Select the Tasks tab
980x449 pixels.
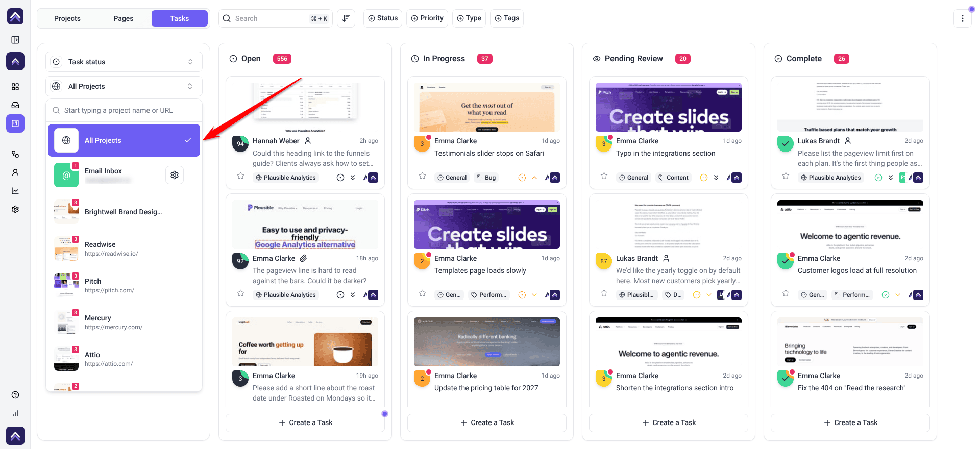click(180, 18)
